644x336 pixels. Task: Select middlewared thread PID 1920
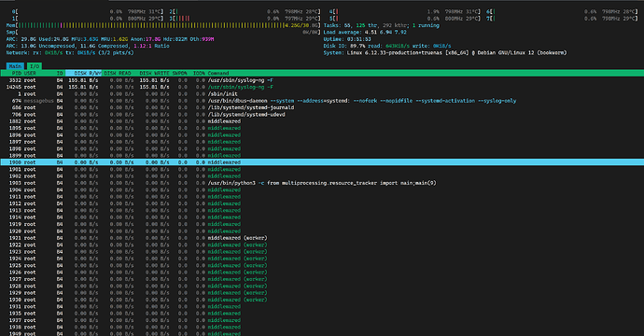(x=322, y=231)
